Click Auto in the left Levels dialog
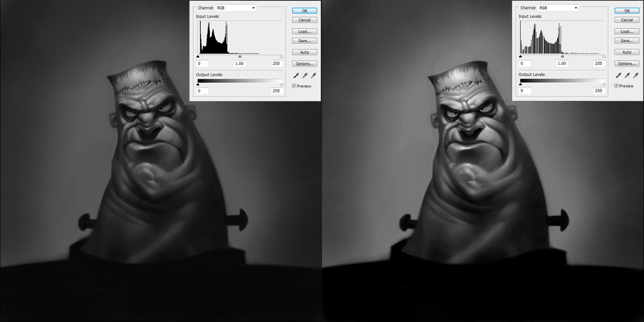 tap(305, 52)
